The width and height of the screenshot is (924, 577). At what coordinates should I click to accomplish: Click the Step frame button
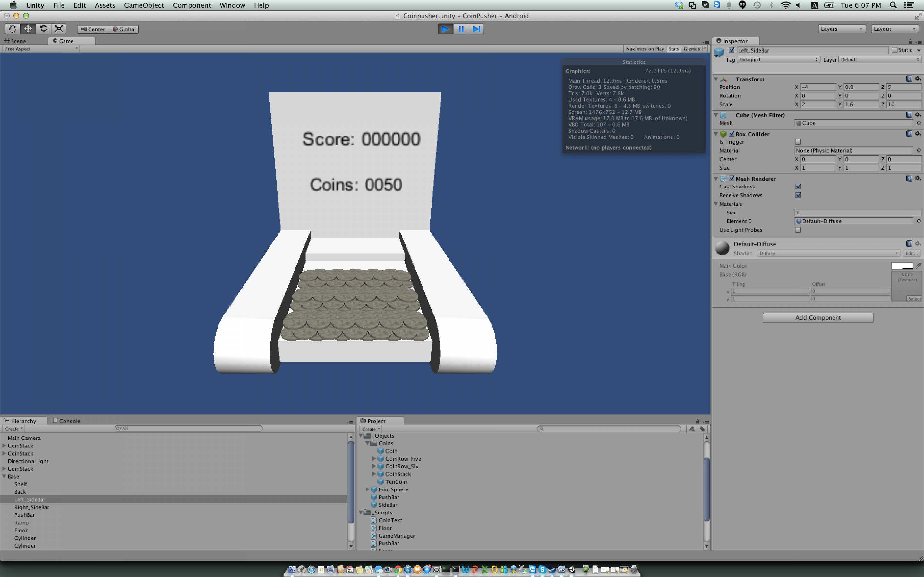[476, 29]
